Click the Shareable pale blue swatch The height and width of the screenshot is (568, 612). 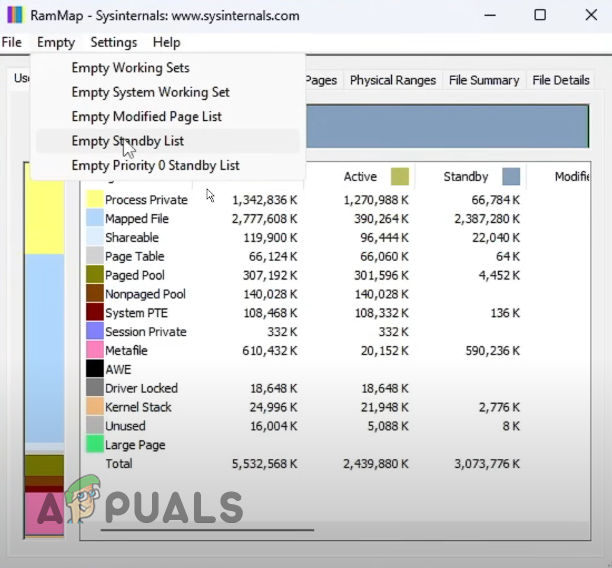(95, 237)
